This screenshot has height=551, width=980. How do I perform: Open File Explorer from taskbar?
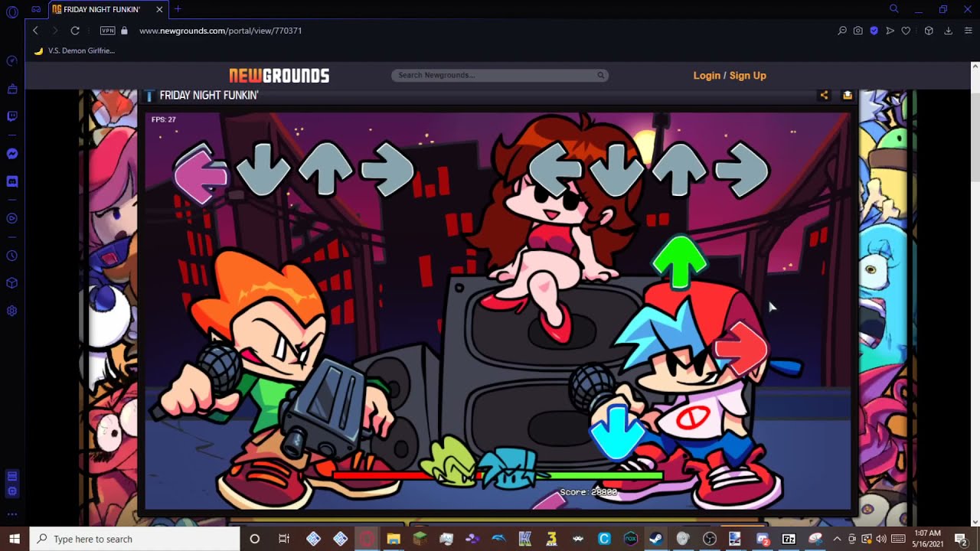tap(394, 539)
